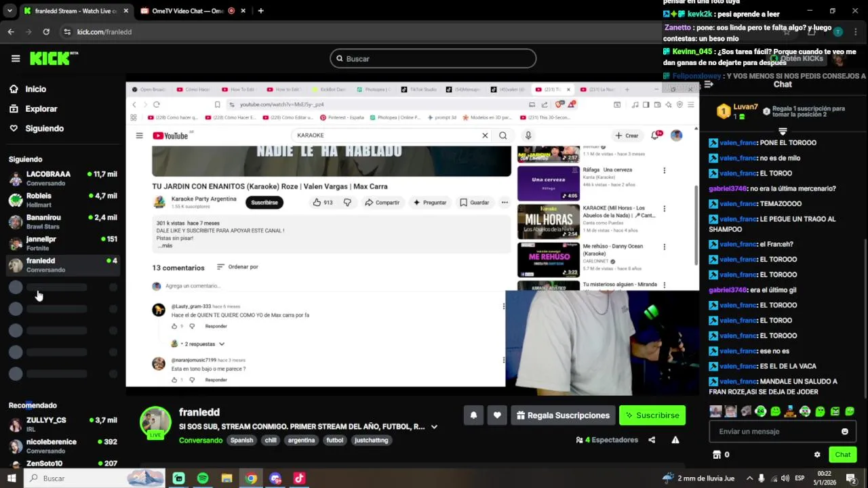The width and height of the screenshot is (868, 488).
Task: Close the franledd Stream tab
Action: click(x=125, y=11)
